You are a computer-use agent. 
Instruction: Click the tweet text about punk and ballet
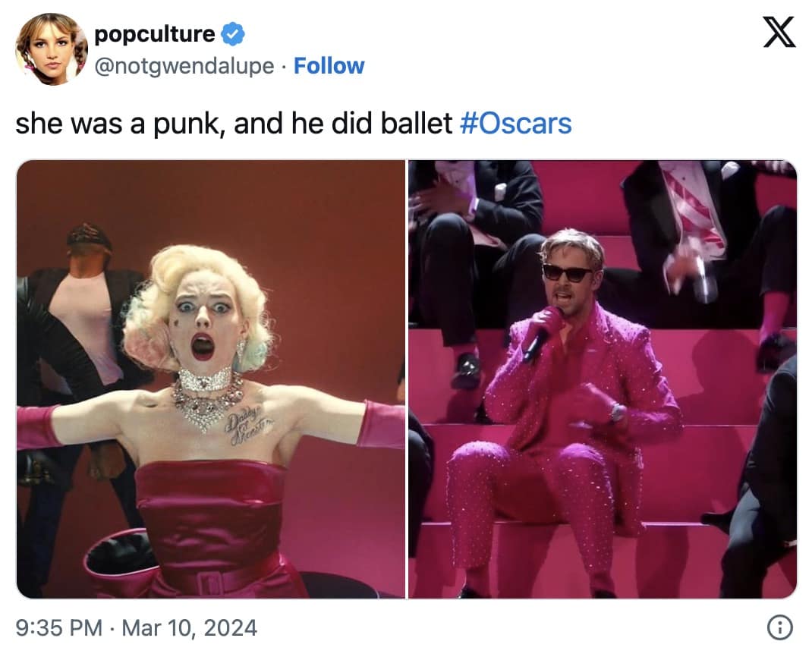click(x=234, y=124)
